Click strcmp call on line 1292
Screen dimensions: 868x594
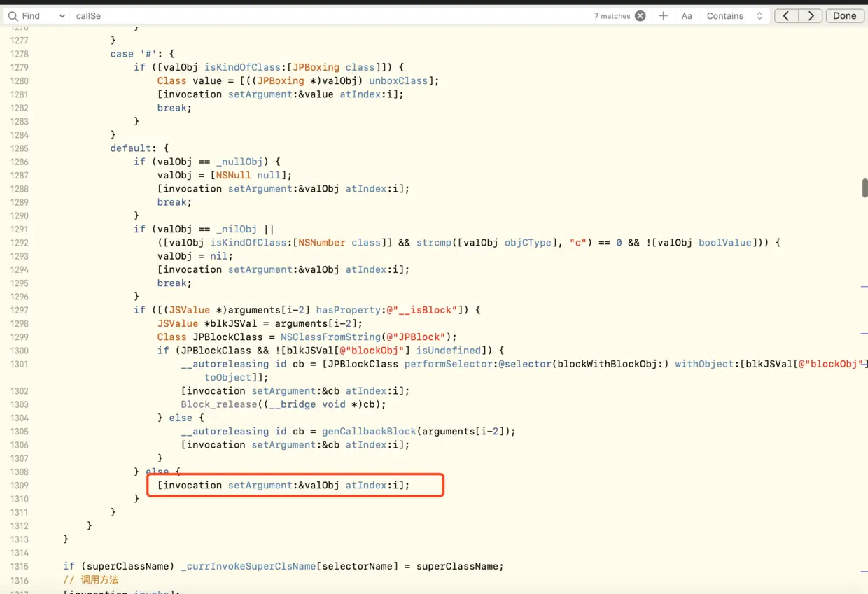pyautogui.click(x=434, y=243)
